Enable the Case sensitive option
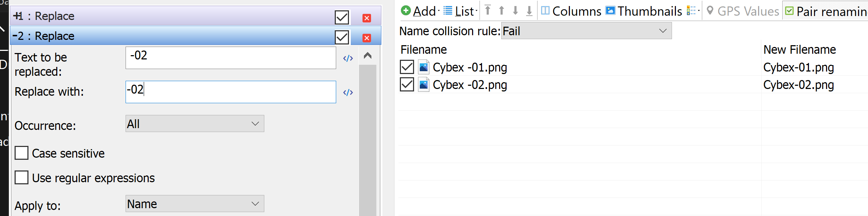This screenshot has width=868, height=216. [21, 153]
